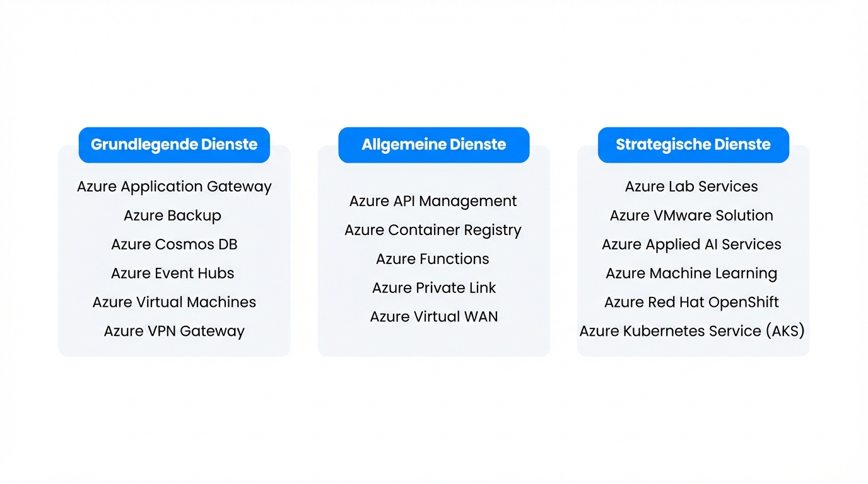The image size is (868, 484).
Task: Select Azure Cosmos DB
Action: pyautogui.click(x=174, y=245)
